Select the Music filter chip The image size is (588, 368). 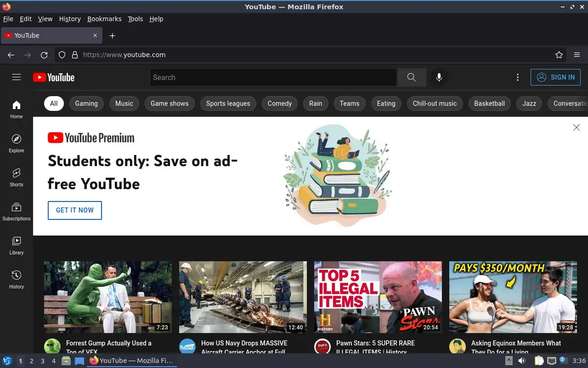tap(124, 103)
